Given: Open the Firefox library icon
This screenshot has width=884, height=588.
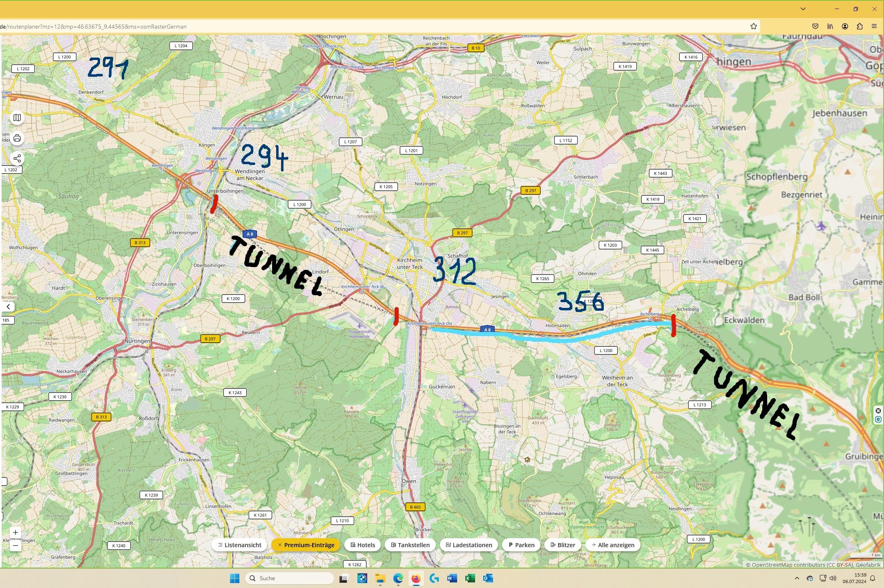Looking at the screenshot, I should click(830, 27).
